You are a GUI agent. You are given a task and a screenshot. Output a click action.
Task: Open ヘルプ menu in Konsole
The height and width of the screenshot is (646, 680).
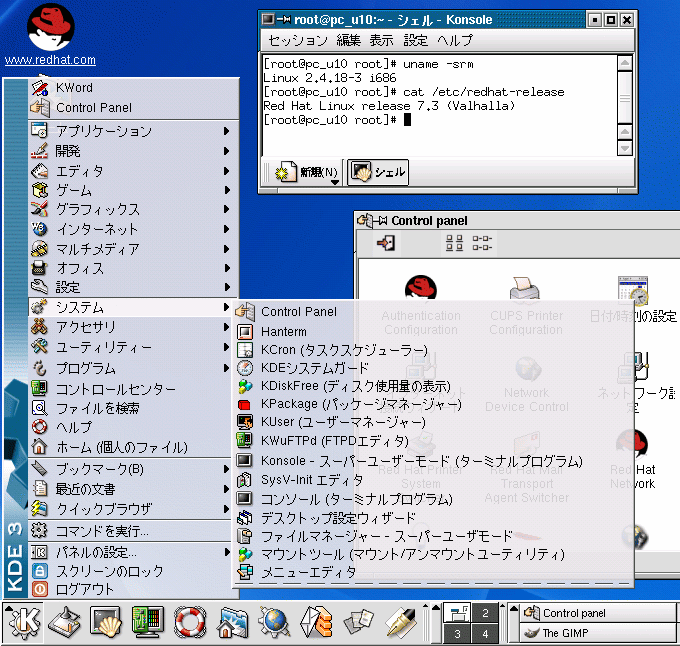click(455, 40)
